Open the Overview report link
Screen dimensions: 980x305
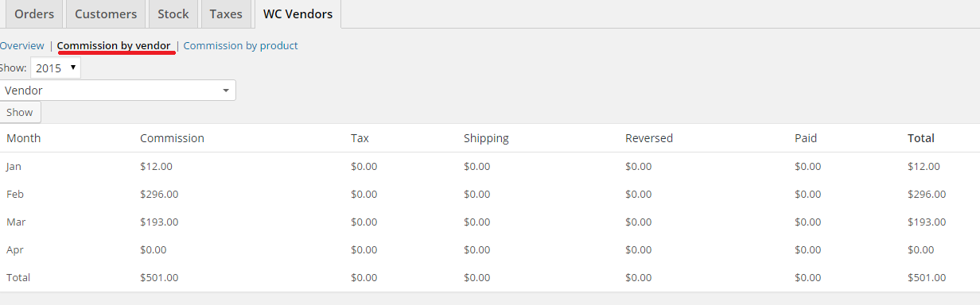point(21,46)
